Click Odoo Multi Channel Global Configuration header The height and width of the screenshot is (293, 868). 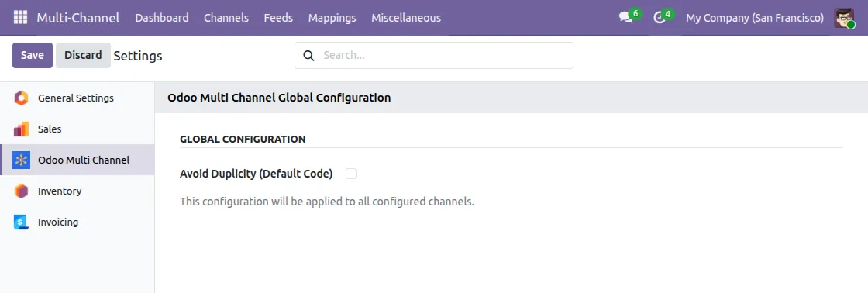pos(279,98)
